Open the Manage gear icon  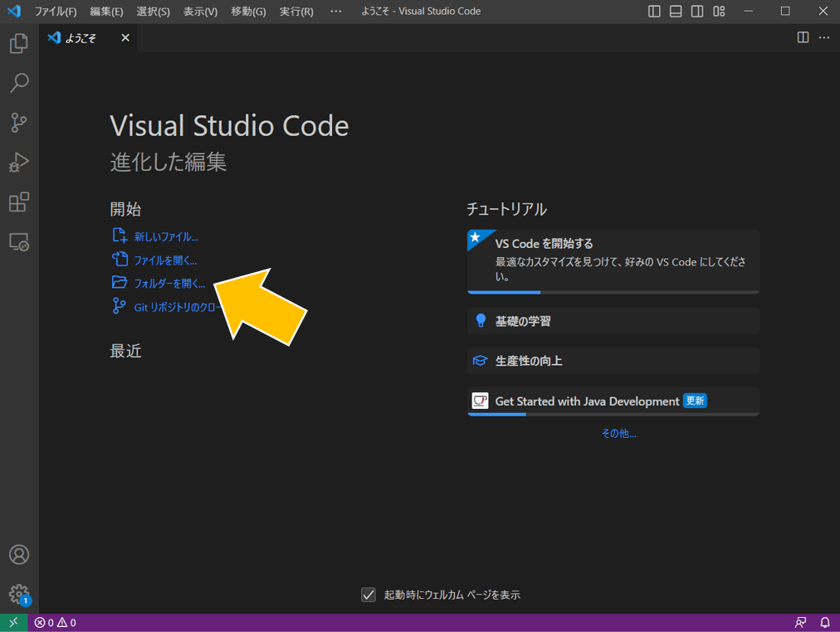pos(19,594)
